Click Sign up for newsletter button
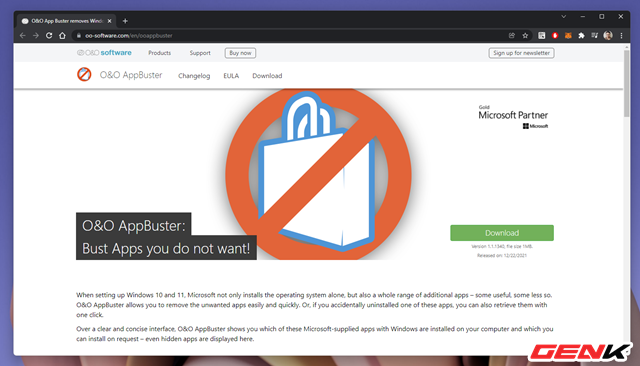Screen dimensions: 640x366 pyautogui.click(x=521, y=53)
